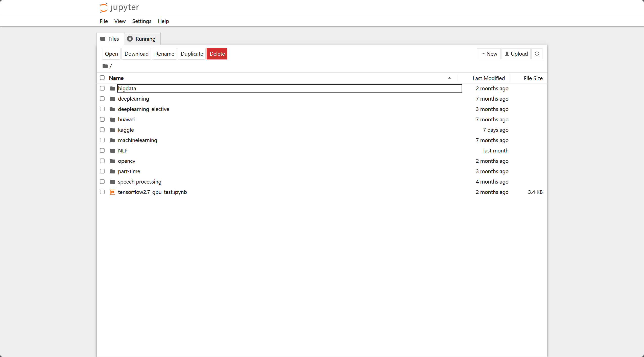Image resolution: width=644 pixels, height=357 pixels.
Task: Open the New dropdown
Action: 489,54
